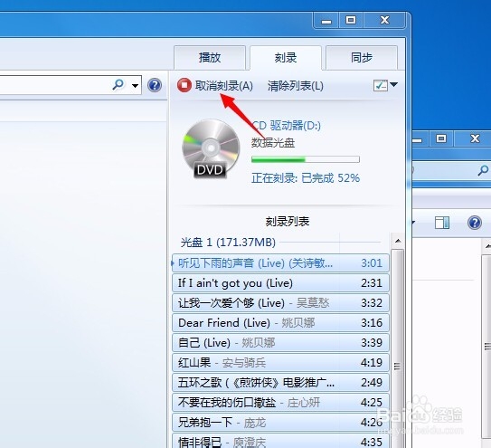The width and height of the screenshot is (491, 448).
Task: Click background window search magnifier icon
Action: pyautogui.click(x=483, y=170)
